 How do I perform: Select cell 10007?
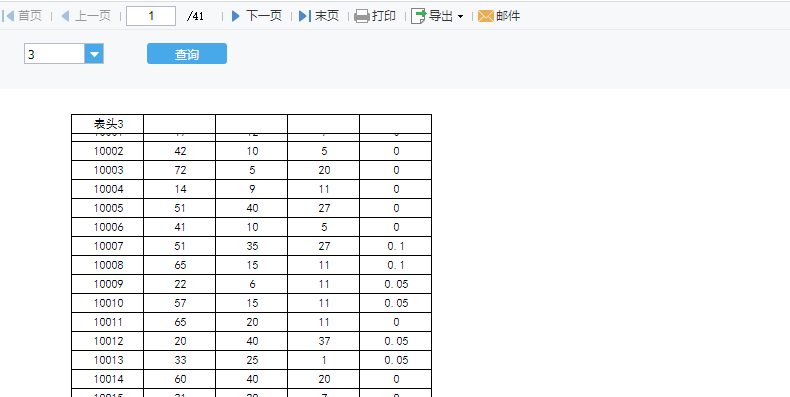pos(108,246)
